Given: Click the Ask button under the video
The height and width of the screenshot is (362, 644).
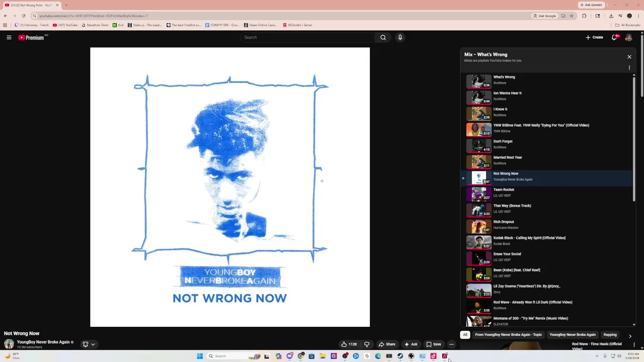Looking at the screenshot, I should click(x=411, y=344).
